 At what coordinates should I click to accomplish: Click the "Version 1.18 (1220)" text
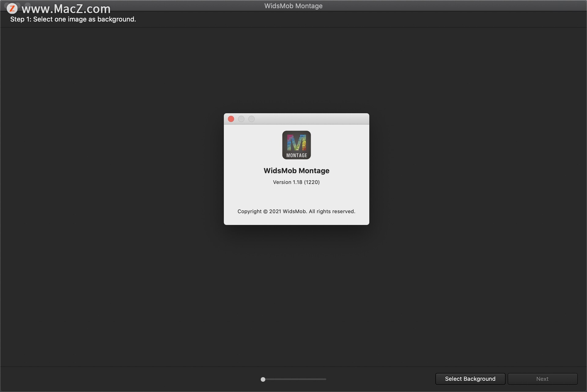click(x=296, y=182)
